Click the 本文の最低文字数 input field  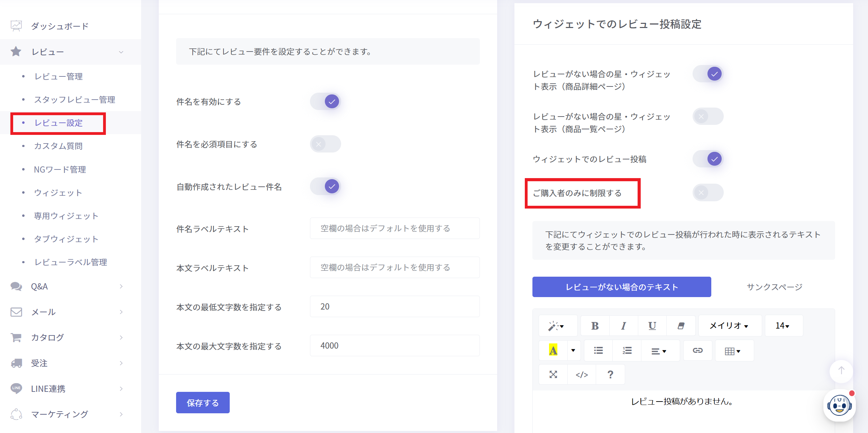tap(394, 307)
